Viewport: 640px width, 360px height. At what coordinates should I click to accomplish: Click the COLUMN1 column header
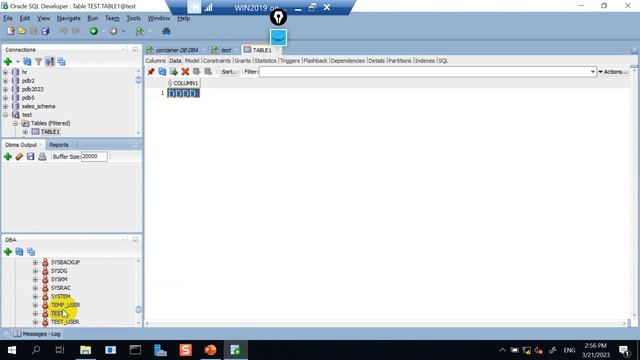pyautogui.click(x=184, y=83)
